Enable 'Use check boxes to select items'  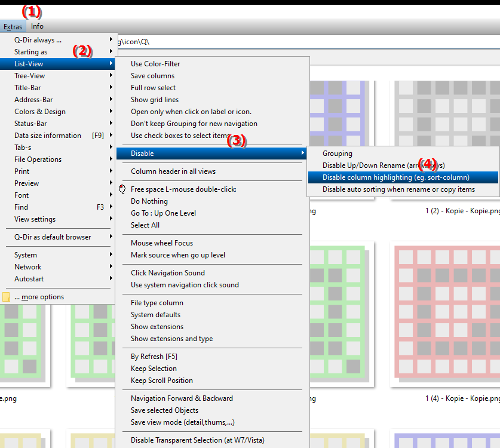click(213, 136)
